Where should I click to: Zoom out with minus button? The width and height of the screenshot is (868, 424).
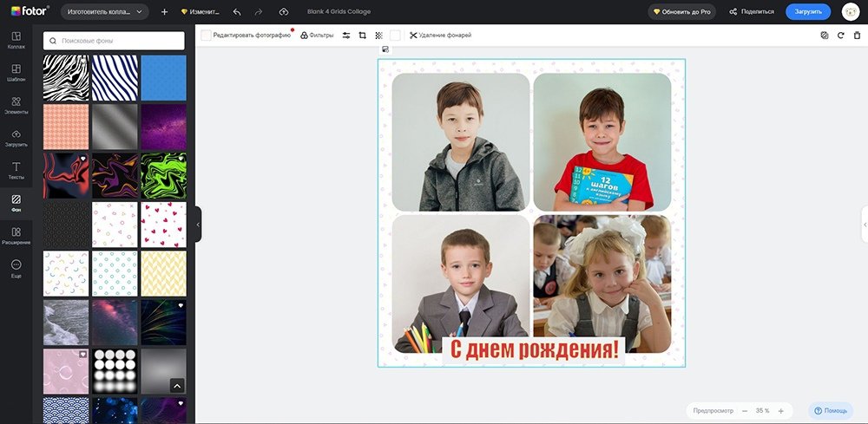tap(745, 411)
